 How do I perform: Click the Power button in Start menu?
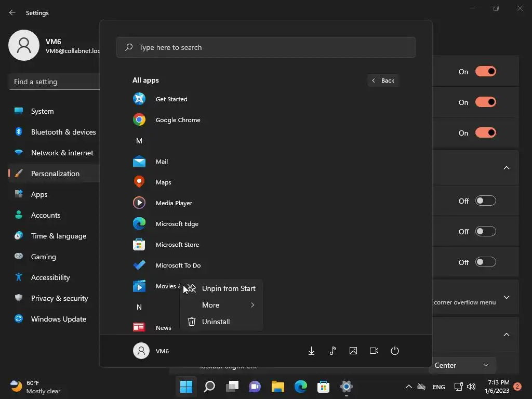tap(395, 351)
